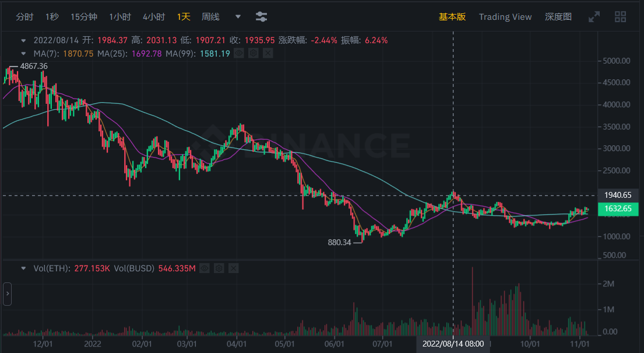Expand the chart to fullscreen
644x353 pixels.
pos(594,17)
